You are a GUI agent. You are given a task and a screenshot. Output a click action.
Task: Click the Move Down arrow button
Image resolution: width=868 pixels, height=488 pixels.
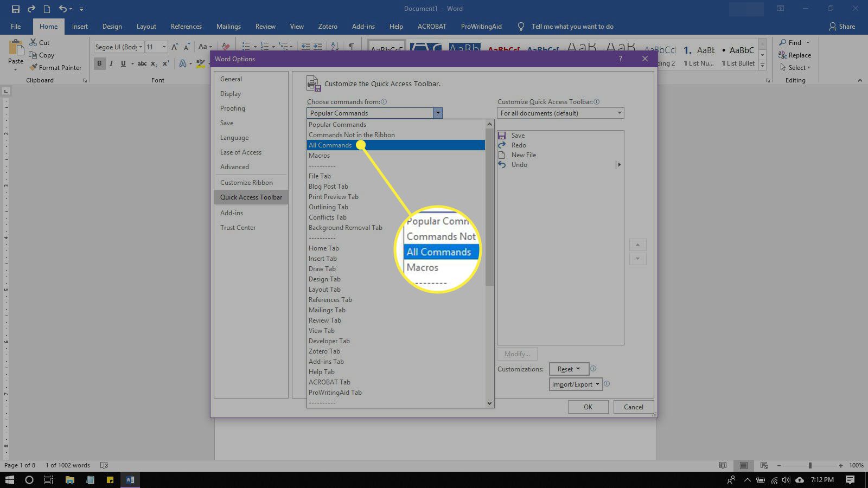pyautogui.click(x=637, y=259)
